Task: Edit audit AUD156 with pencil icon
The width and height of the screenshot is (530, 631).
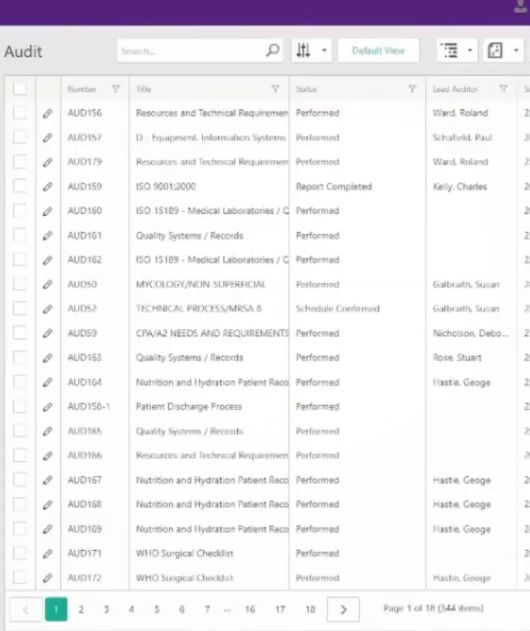Action: coord(47,113)
